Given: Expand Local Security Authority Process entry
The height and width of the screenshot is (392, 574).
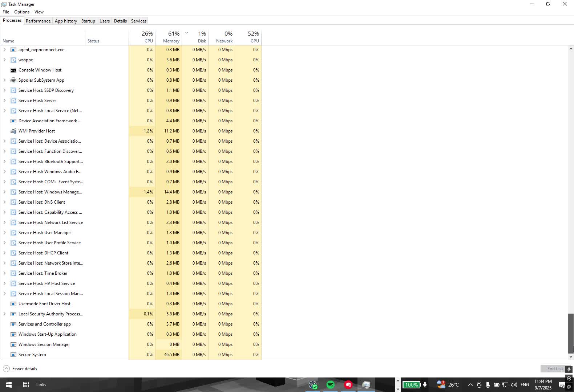Looking at the screenshot, I should tap(4, 314).
